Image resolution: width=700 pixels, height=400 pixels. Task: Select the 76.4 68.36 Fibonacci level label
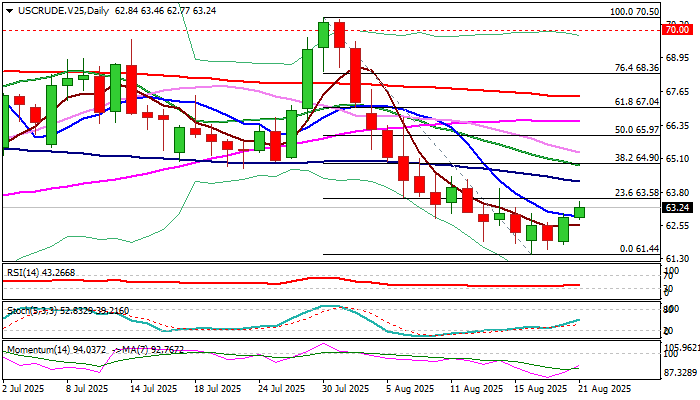tap(637, 68)
